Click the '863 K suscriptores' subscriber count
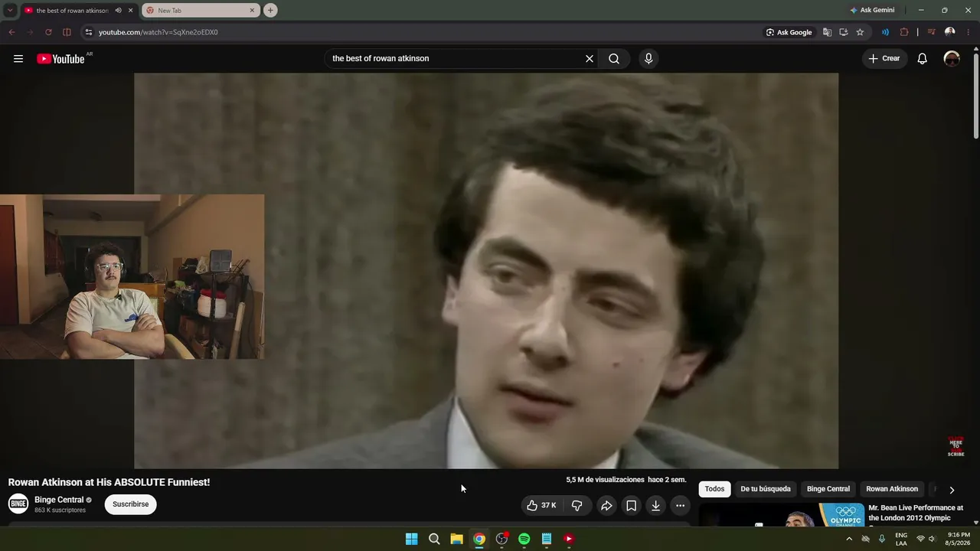980x551 pixels. click(60, 510)
